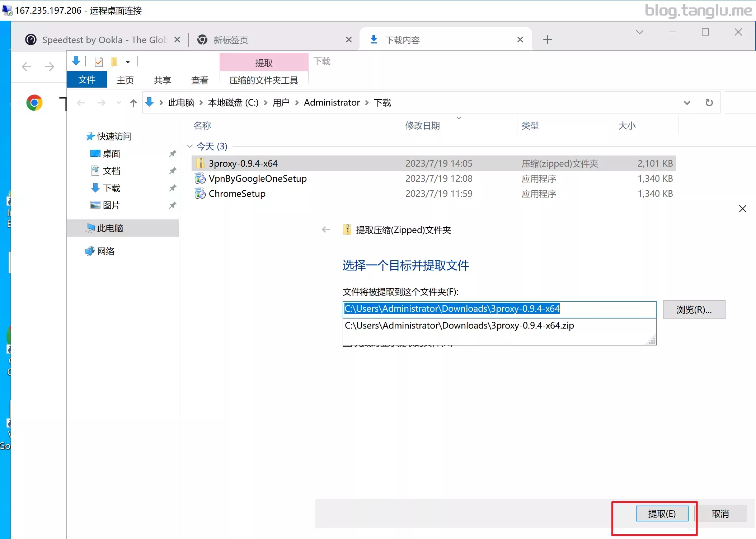756x539 pixels.
Task: Go up one folder with the up arrow
Action: click(133, 103)
